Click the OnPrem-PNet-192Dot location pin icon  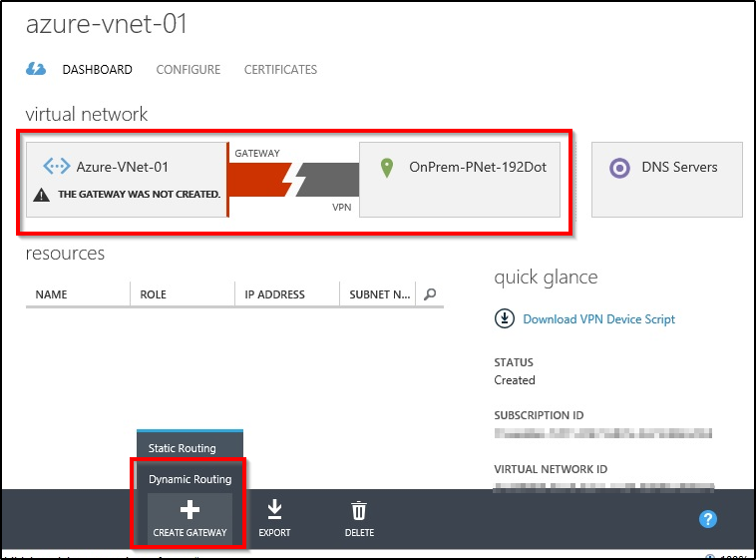click(387, 168)
